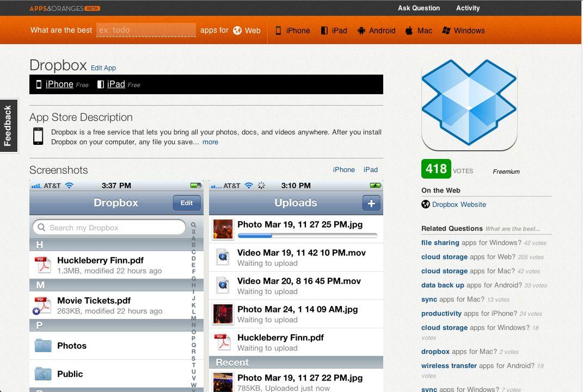The image size is (583, 392).
Task: Select Windows platform in orange bar
Action: click(x=463, y=30)
